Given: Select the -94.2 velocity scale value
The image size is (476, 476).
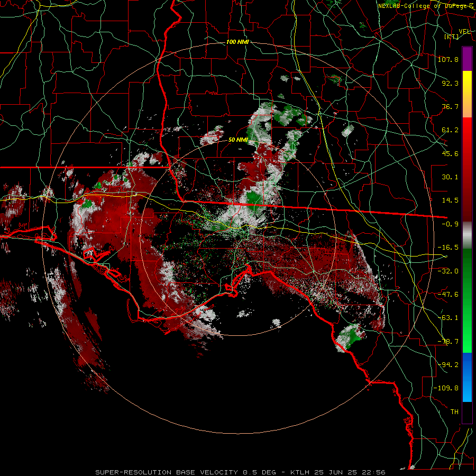Looking at the screenshot, I should point(448,364).
